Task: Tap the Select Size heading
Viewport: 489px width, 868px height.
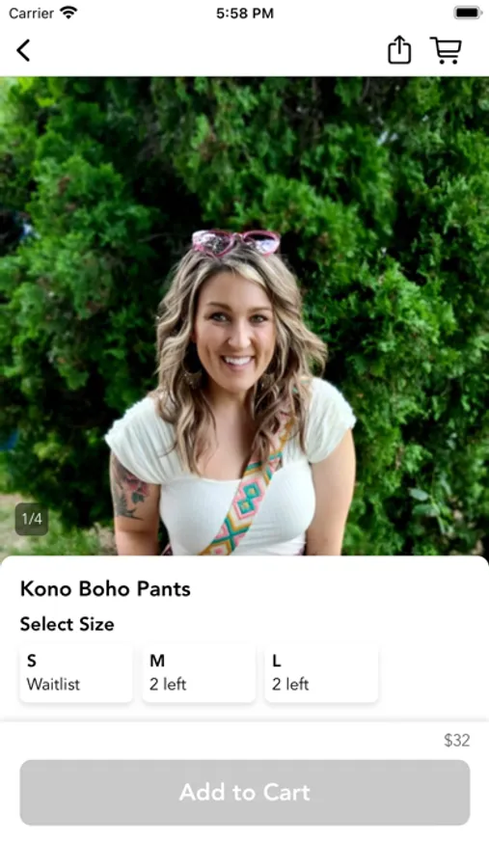Action: [67, 624]
